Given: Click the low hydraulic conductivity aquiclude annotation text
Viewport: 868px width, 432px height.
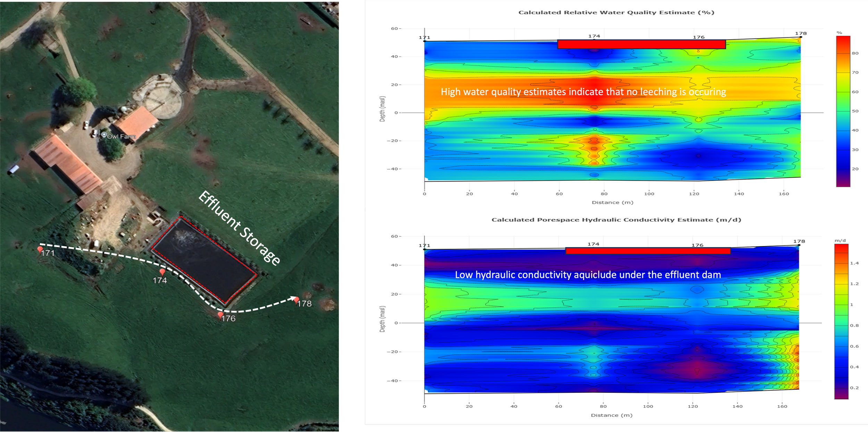Looking at the screenshot, I should (x=588, y=275).
